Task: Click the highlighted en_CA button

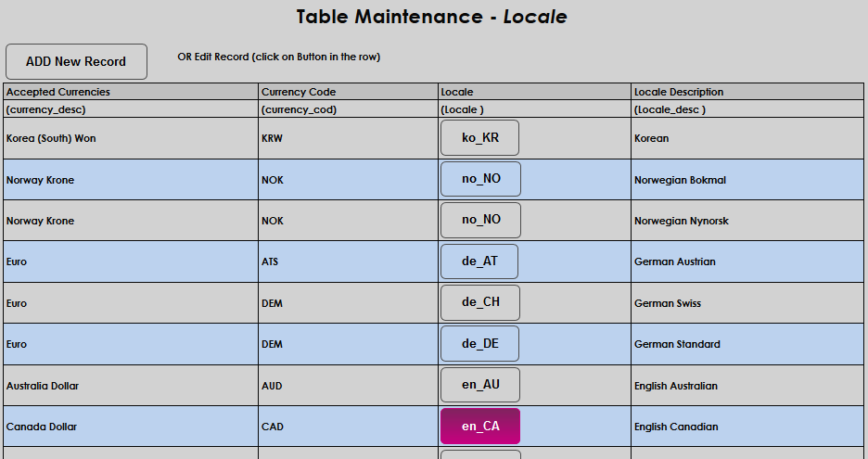Action: 480,427
